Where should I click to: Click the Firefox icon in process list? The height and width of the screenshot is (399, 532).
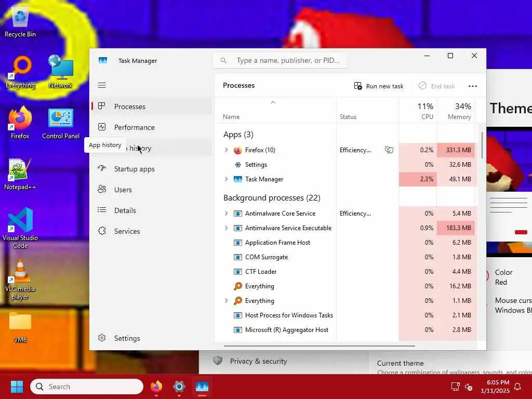click(x=238, y=150)
